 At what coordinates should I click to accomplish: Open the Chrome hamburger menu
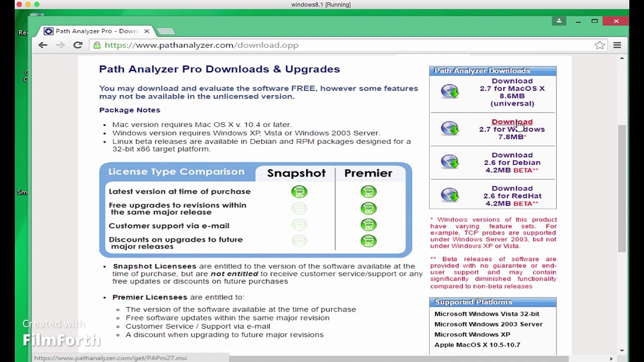tap(617, 45)
